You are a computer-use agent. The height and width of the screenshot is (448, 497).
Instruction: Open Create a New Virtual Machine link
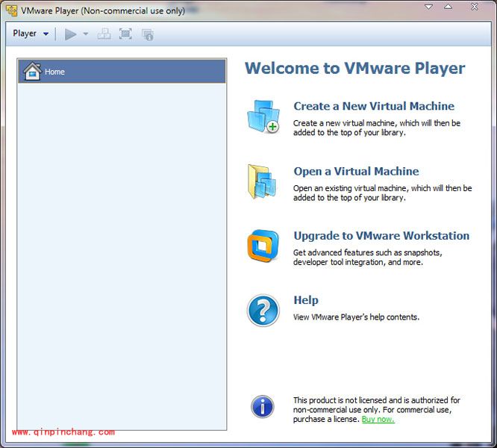pos(374,106)
